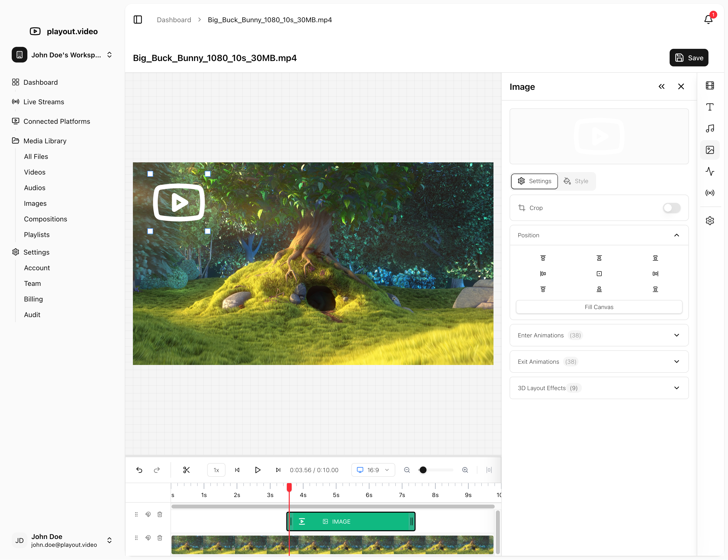
Task: Open the video film strip panel icon
Action: click(710, 86)
